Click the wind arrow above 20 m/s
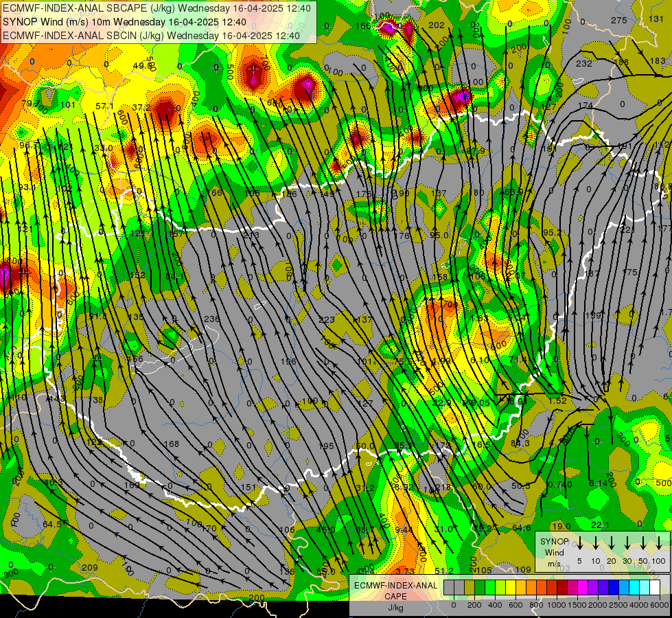Image resolution: width=672 pixels, height=618 pixels. [611, 543]
